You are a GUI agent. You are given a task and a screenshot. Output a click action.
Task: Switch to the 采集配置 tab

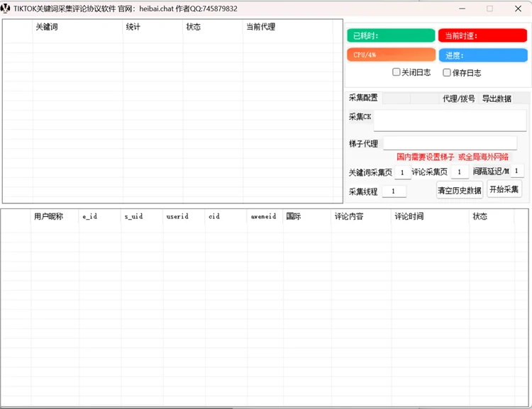(x=363, y=98)
